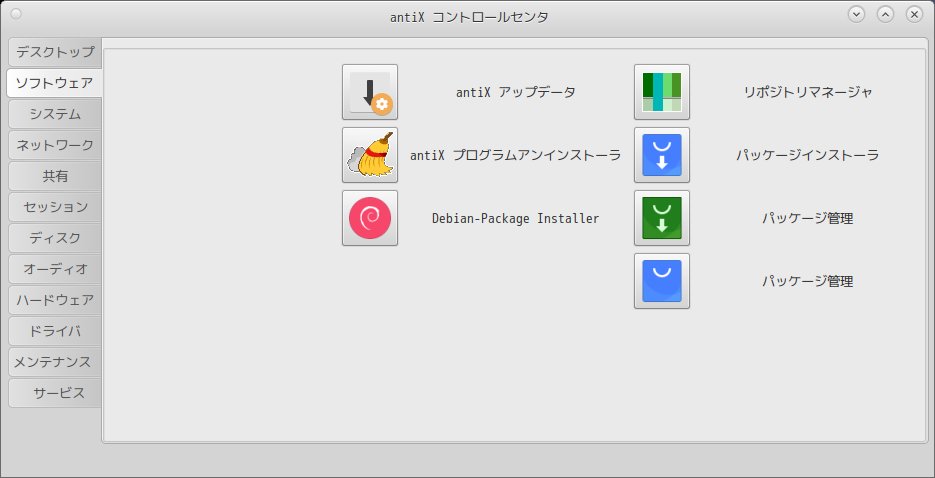The image size is (935, 478).
Task: Click the リポジトリマネージャ label
Action: 808,92
